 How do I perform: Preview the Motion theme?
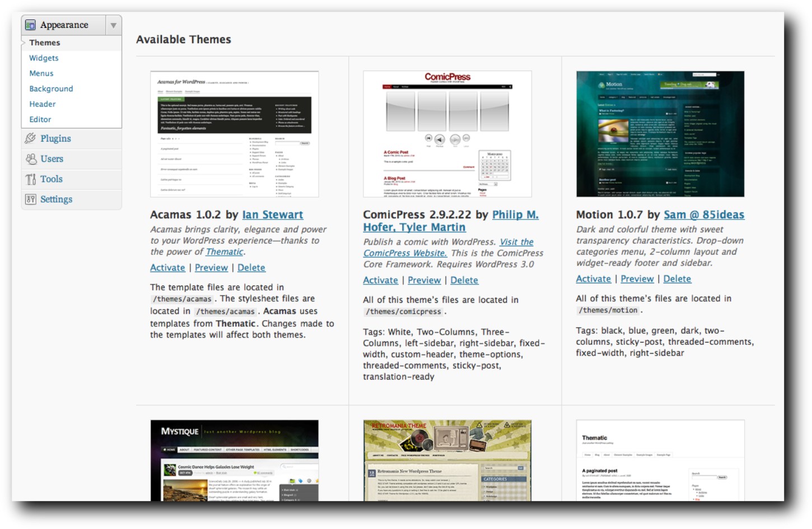click(x=637, y=279)
